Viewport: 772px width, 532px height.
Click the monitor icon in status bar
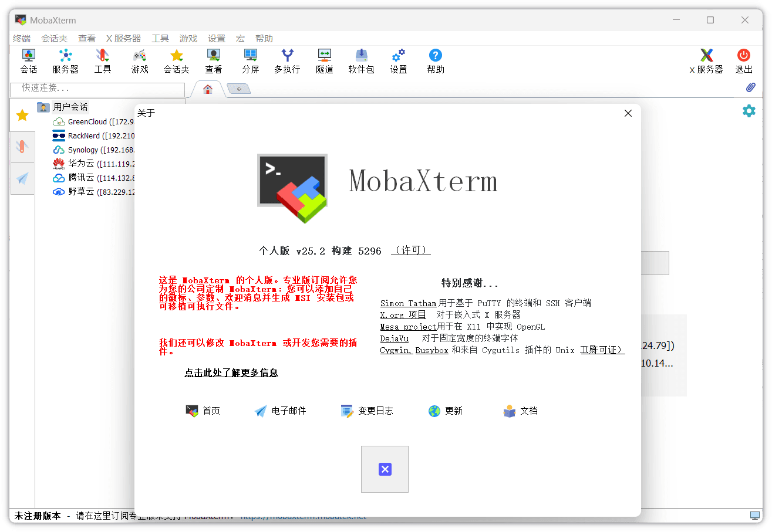pos(755,516)
